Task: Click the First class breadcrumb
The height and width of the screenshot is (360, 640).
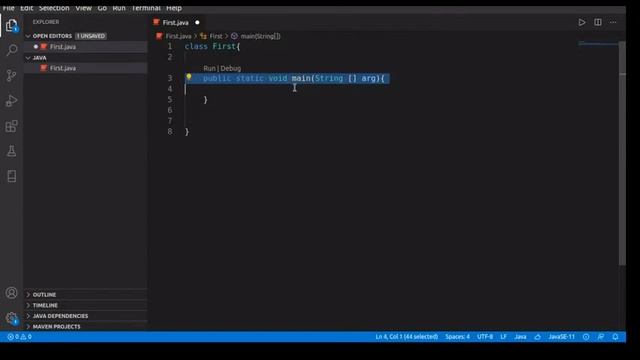Action: (216, 36)
